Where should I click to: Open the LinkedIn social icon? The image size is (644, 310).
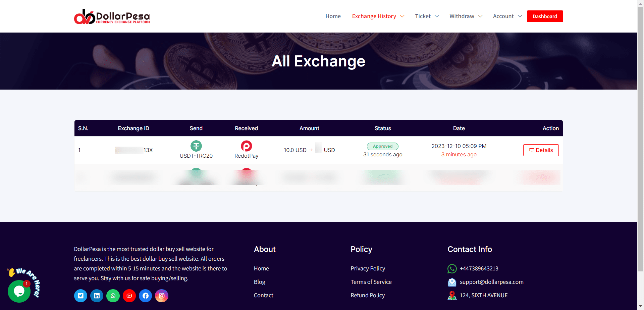(97, 296)
